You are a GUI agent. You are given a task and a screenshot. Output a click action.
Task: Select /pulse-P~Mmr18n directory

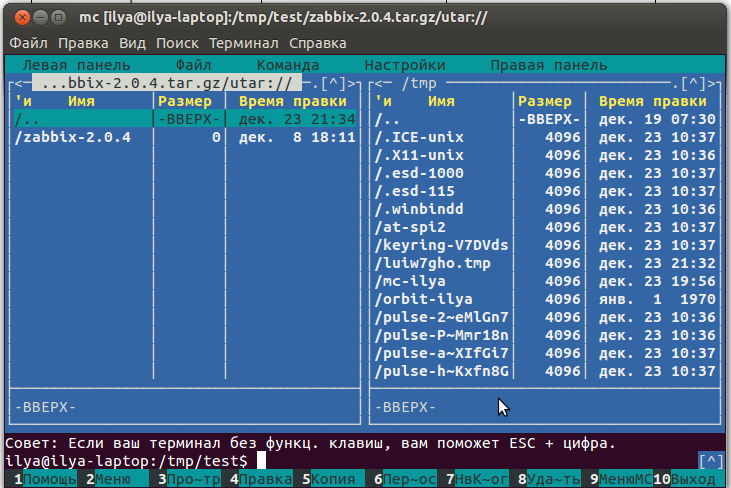coord(545,335)
